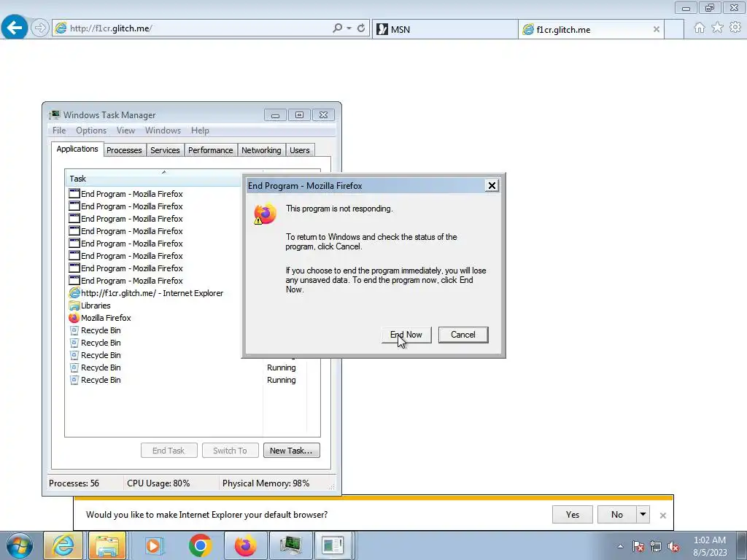Click End Now in the dialog
This screenshot has height=560, width=747.
point(406,335)
